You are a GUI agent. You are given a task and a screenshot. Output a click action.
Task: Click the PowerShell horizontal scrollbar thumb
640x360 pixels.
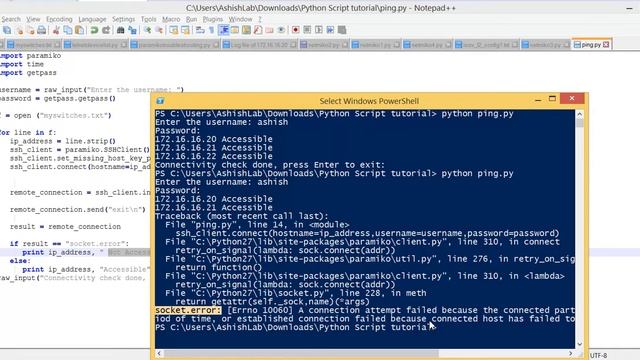pyautogui.click(x=301, y=353)
